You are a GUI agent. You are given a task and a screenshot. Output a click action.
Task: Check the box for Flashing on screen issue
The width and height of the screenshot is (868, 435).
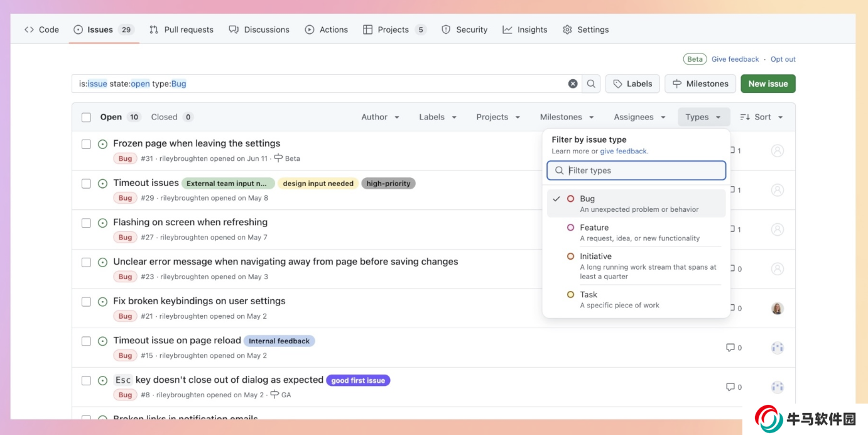point(86,223)
